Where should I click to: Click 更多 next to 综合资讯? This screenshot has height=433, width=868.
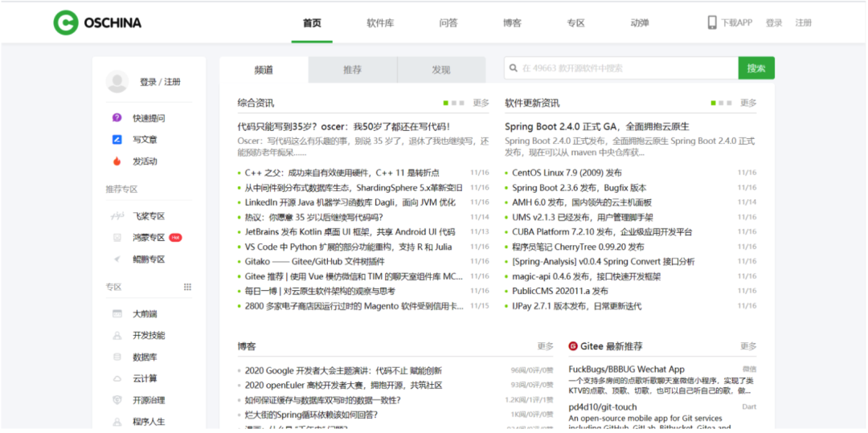481,103
